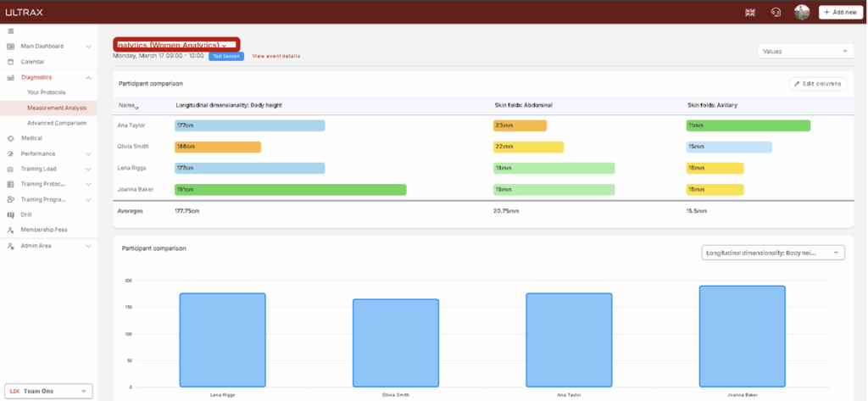Click the Calendar icon in sidebar

(x=10, y=62)
